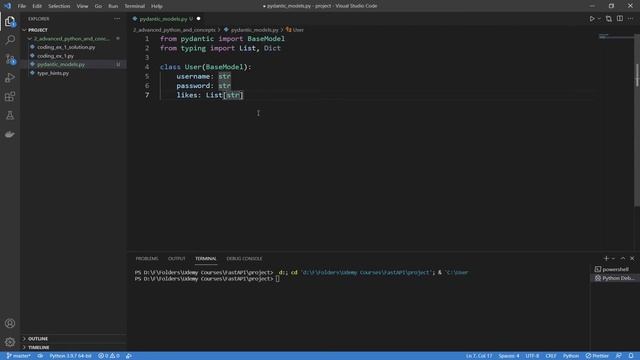Open the Run and Debug view
Screen dimensions: 640x360
[x=10, y=78]
